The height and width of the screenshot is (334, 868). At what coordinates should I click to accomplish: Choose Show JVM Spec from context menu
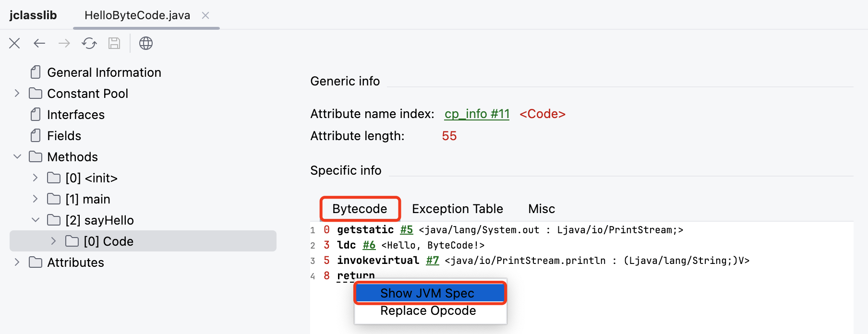pyautogui.click(x=427, y=293)
